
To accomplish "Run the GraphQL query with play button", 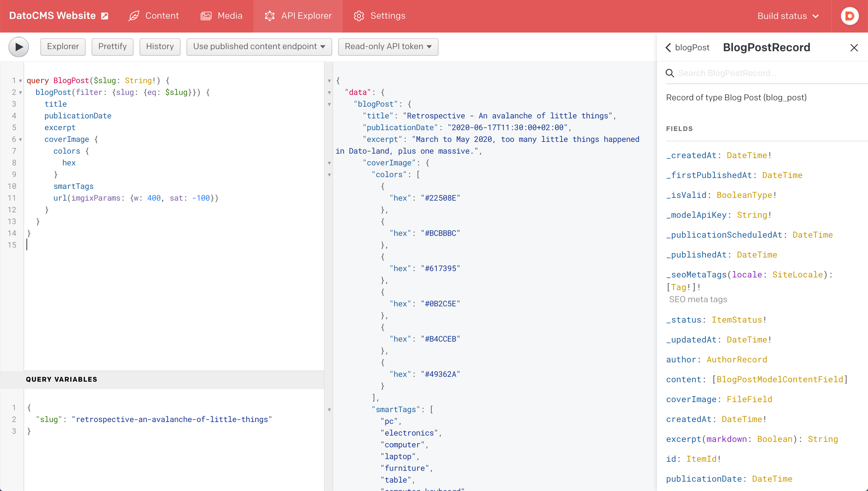I will [19, 46].
